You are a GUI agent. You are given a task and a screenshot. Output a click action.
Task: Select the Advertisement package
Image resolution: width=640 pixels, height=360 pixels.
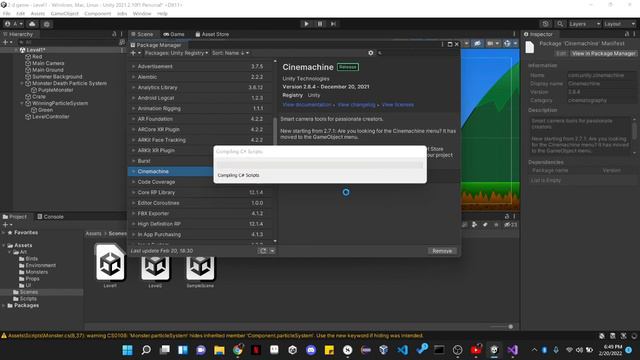tap(201, 66)
